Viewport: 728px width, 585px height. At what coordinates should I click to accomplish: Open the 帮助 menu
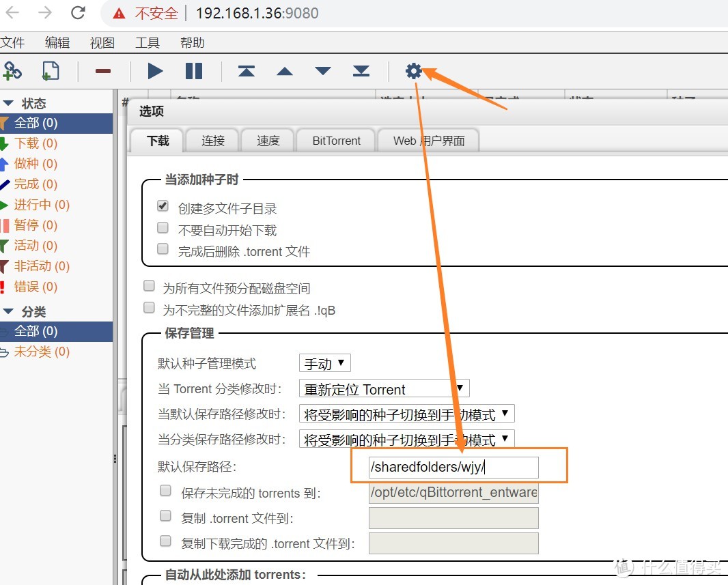point(192,43)
